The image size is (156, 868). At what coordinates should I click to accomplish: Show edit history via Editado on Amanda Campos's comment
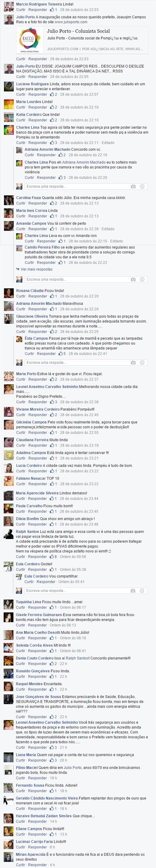pos(108,229)
